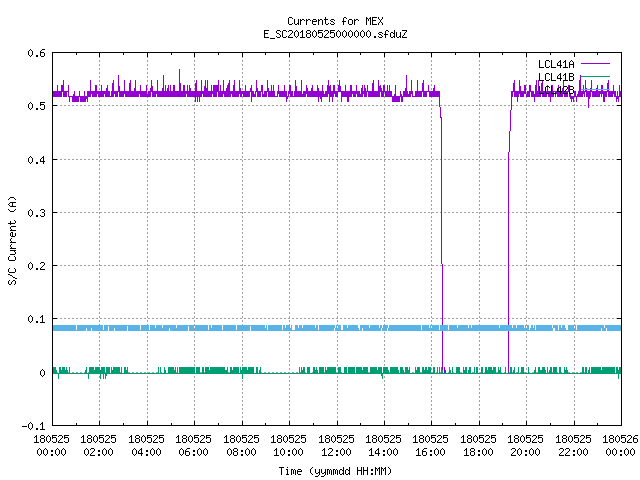Click the 180525 00:00 x-axis tick label
This screenshot has width=640, height=480.
click(x=51, y=445)
